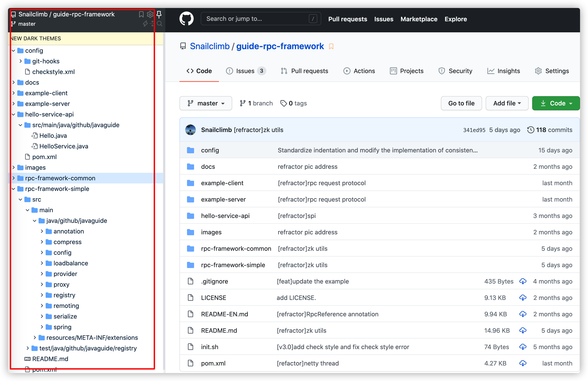Click the Go to file button

pyautogui.click(x=461, y=103)
